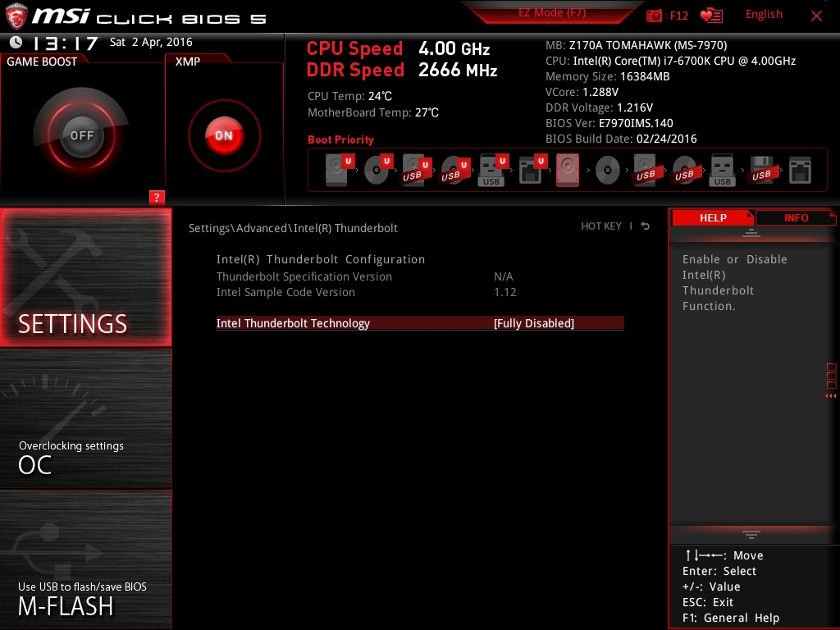840x630 pixels.
Task: Select the USB floppy boot device icon
Action: 762,170
